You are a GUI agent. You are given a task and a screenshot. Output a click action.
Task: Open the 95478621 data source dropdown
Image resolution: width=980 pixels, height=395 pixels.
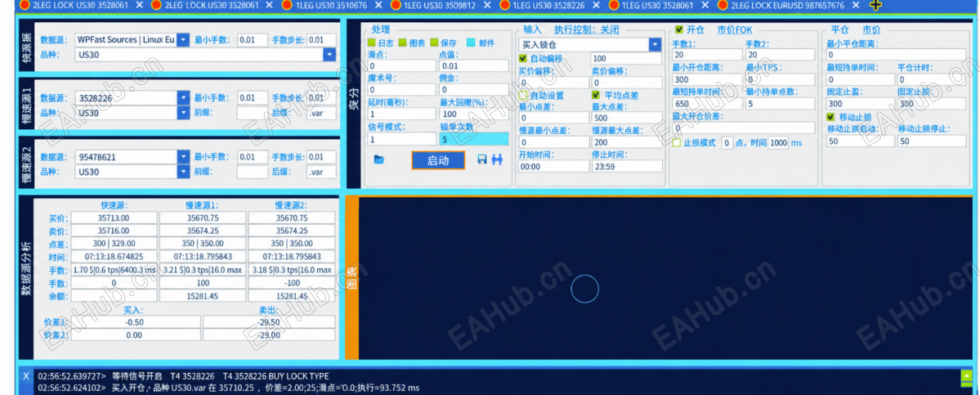click(x=183, y=157)
